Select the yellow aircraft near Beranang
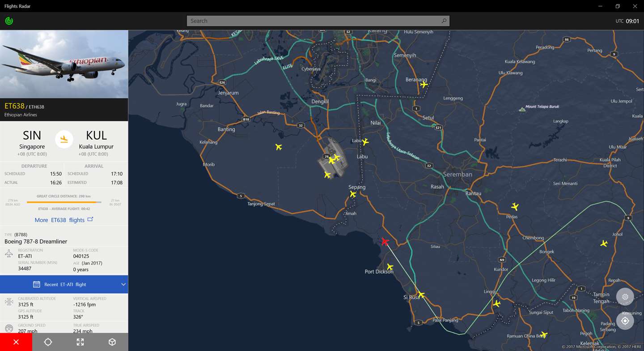The width and height of the screenshot is (644, 351). click(x=424, y=84)
